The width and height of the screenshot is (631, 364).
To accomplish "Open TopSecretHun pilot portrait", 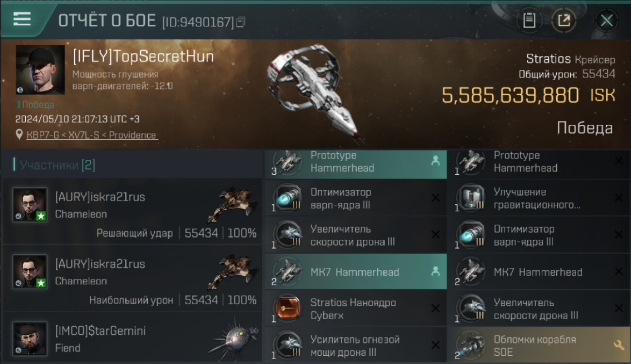I will click(x=40, y=70).
